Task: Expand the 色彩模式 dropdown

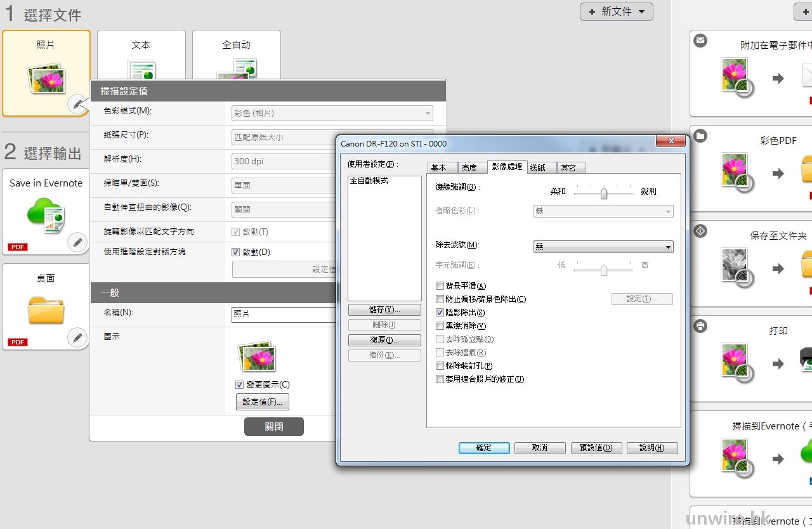Action: tap(332, 114)
